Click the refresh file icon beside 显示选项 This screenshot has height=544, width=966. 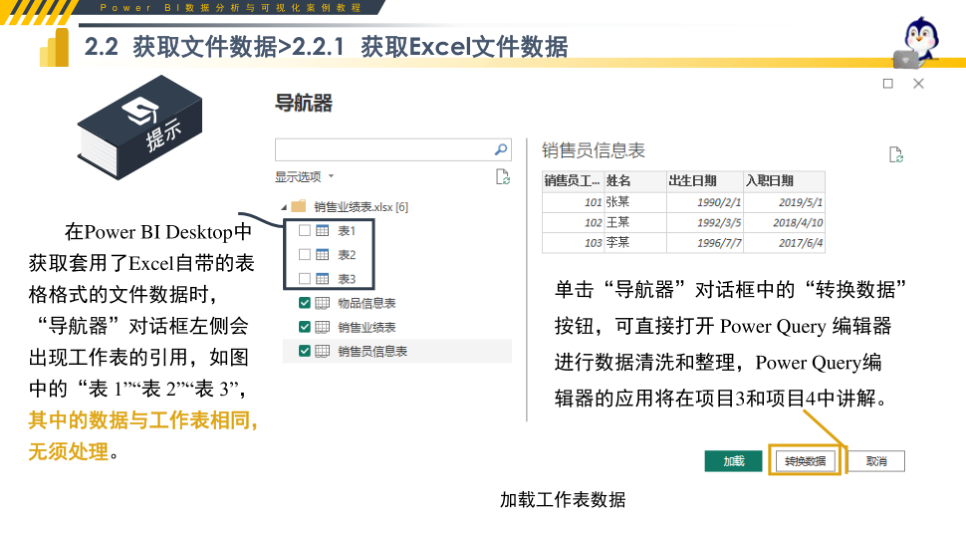point(503,177)
